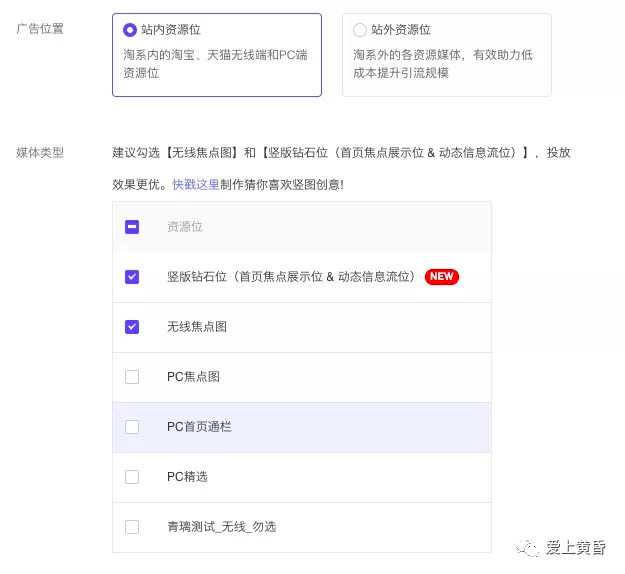This screenshot has width=625, height=574.
Task: Select the 站外资源位 radio button
Action: coord(360,30)
